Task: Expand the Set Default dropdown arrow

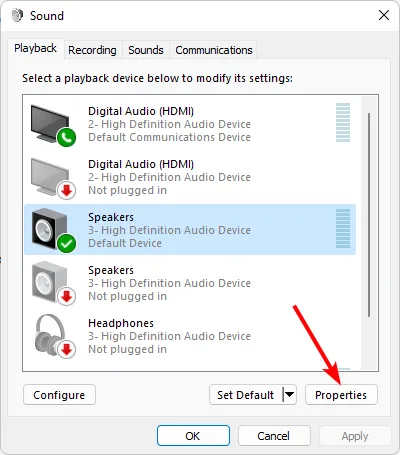Action: (289, 395)
